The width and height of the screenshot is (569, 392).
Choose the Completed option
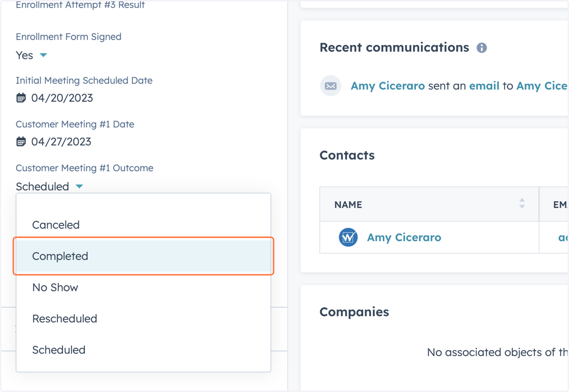[143, 256]
